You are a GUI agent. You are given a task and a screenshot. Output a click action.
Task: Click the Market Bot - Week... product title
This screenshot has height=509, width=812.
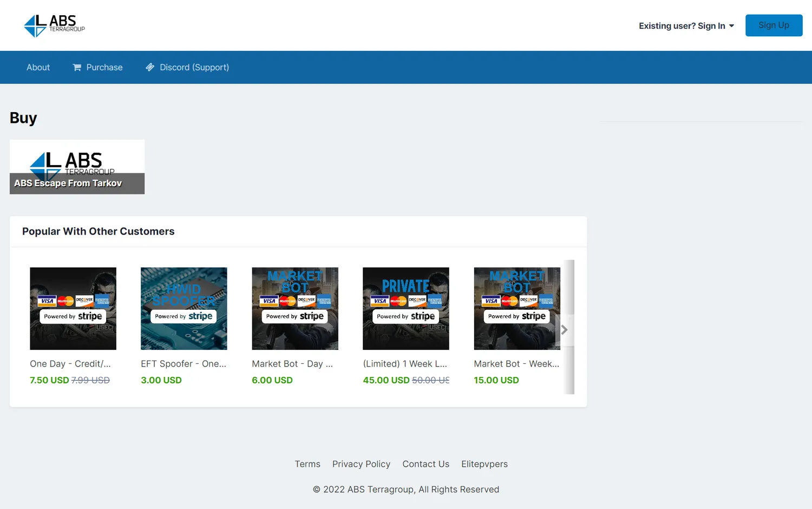516,364
